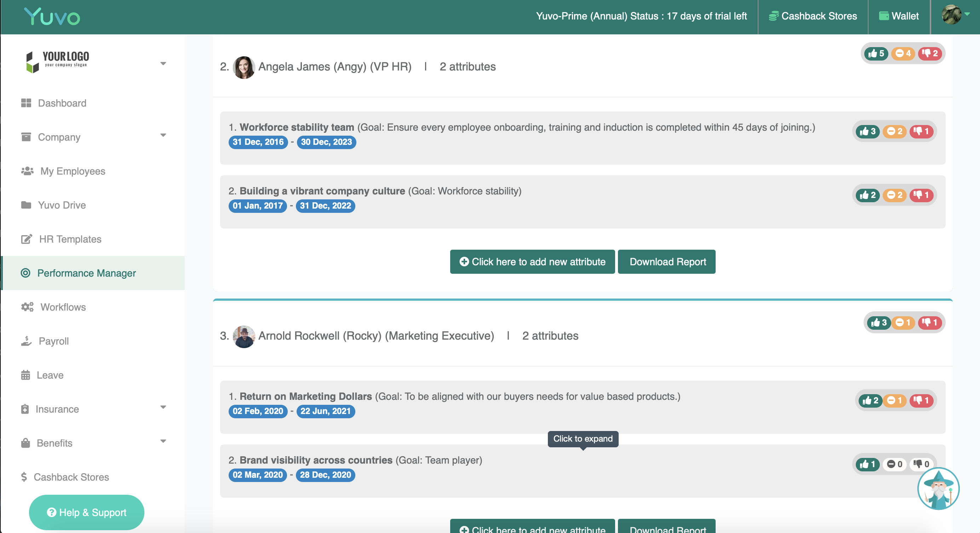Open the company logo dropdown arrow
This screenshot has width=980, height=533.
[163, 64]
